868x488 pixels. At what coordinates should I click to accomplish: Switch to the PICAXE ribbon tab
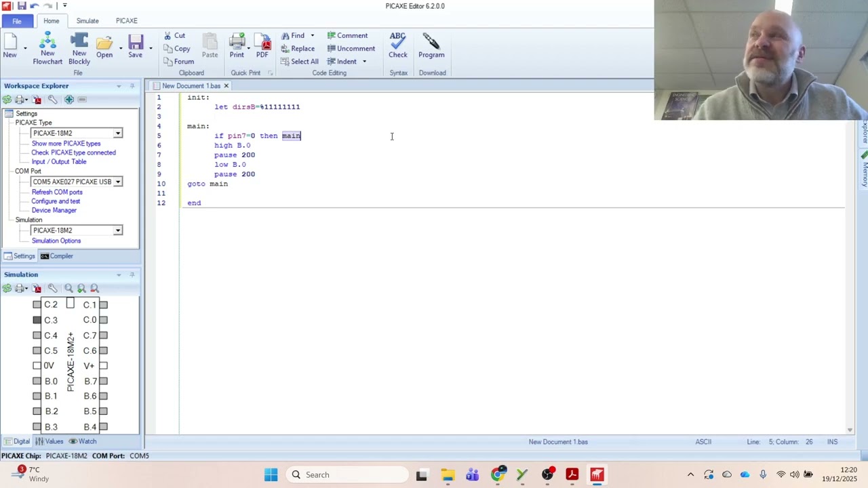coord(126,21)
